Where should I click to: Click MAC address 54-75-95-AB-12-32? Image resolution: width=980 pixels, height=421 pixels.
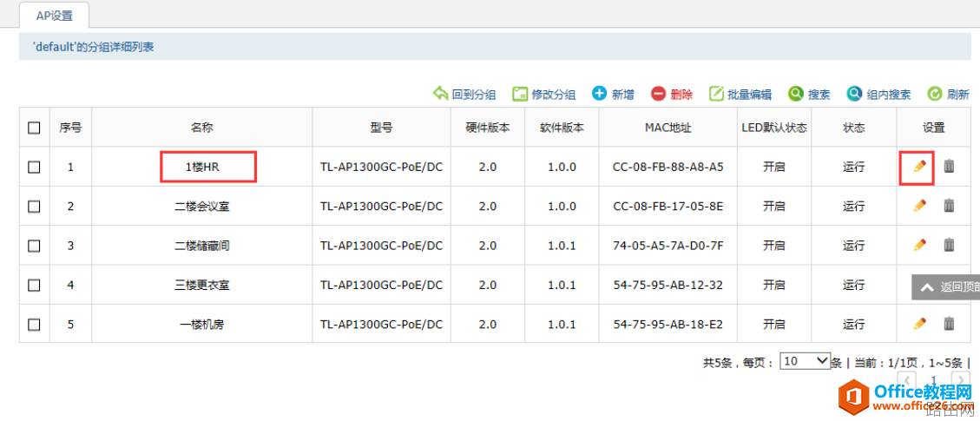click(668, 285)
